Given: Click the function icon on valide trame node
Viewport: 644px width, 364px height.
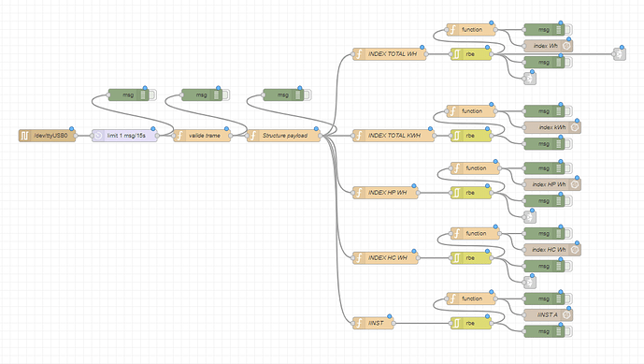Looking at the screenshot, I should click(x=179, y=136).
